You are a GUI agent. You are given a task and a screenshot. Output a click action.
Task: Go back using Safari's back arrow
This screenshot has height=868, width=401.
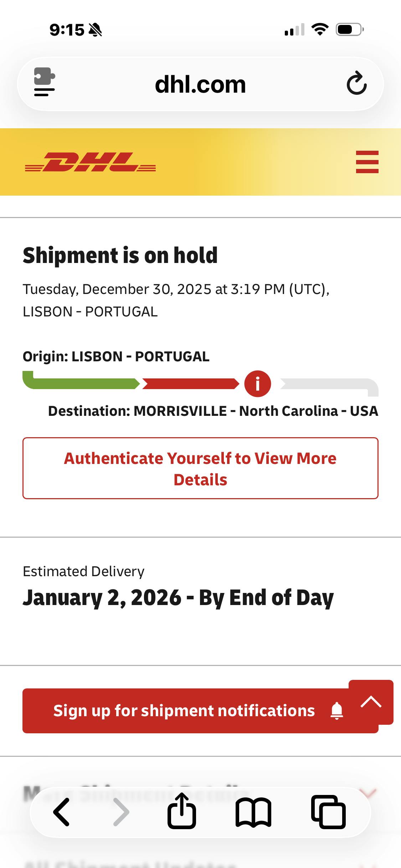pyautogui.click(x=61, y=812)
